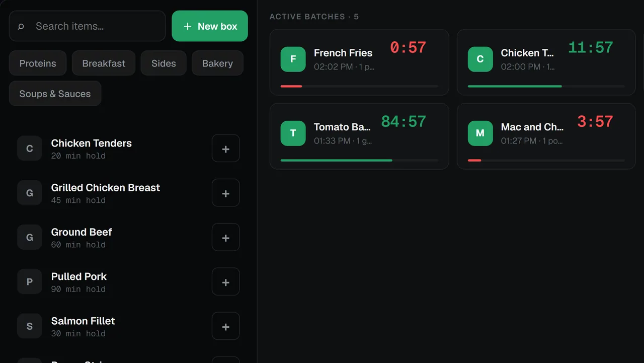Add Chicken Tenders with plus icon

tap(225, 149)
